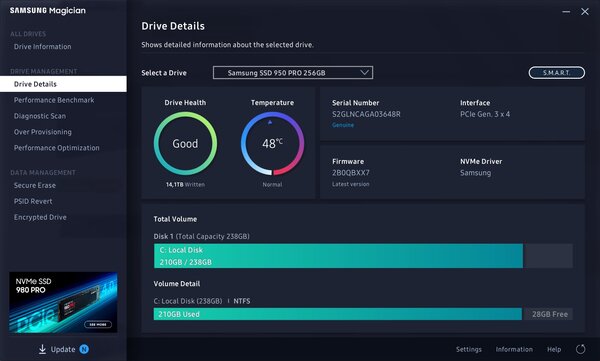Open Help in the bottom bar
The height and width of the screenshot is (361, 600).
tap(554, 349)
